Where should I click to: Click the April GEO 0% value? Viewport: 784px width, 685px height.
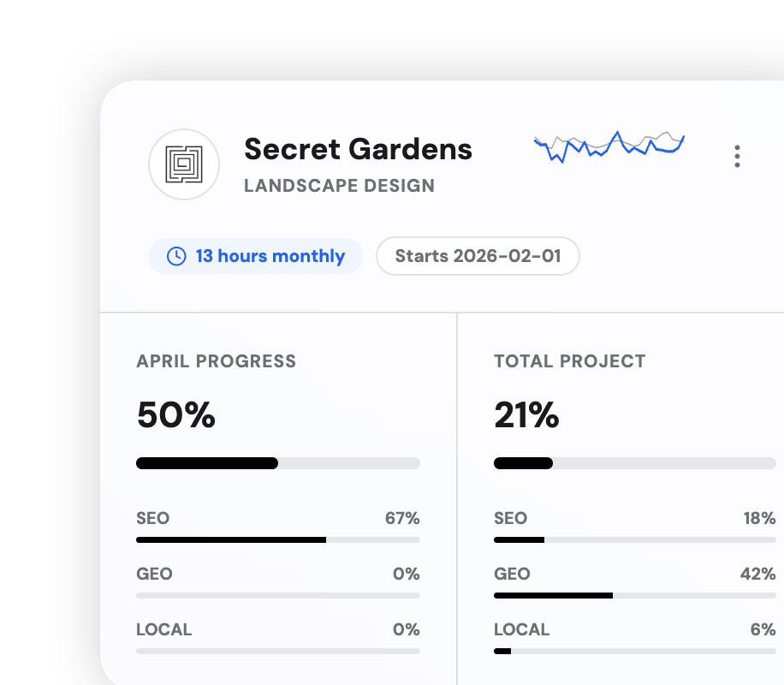(x=406, y=574)
